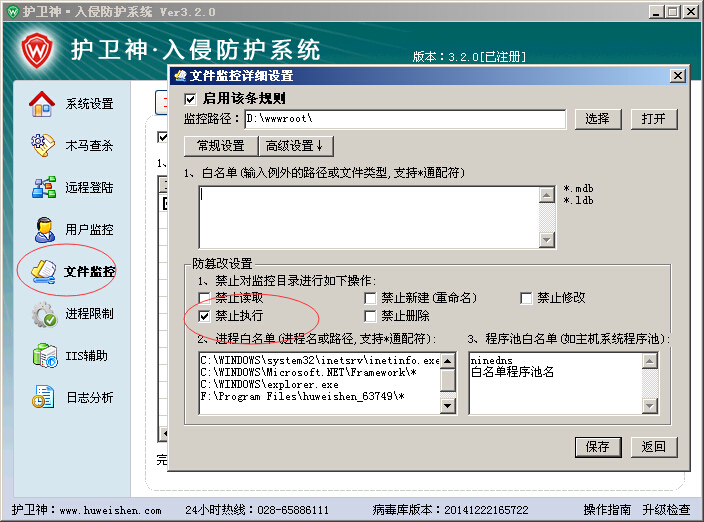Click the *.ldb example text
The width and height of the screenshot is (704, 522).
[x=578, y=201]
